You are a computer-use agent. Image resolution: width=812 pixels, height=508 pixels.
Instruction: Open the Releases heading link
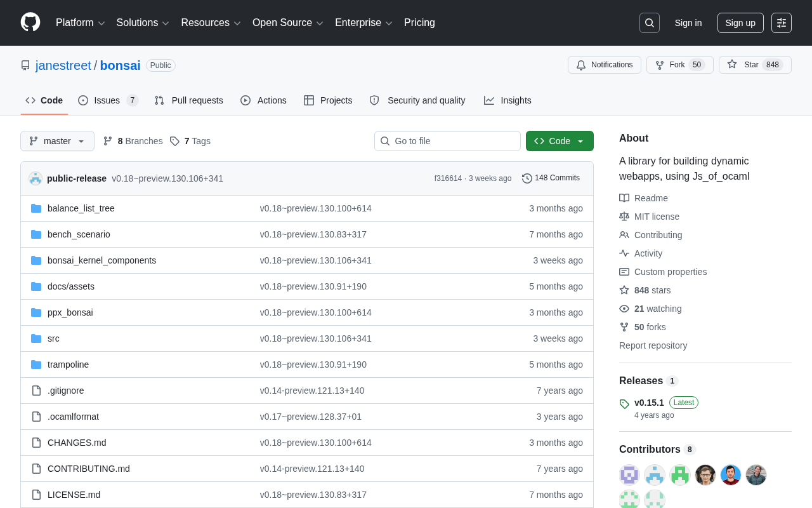pos(649,381)
